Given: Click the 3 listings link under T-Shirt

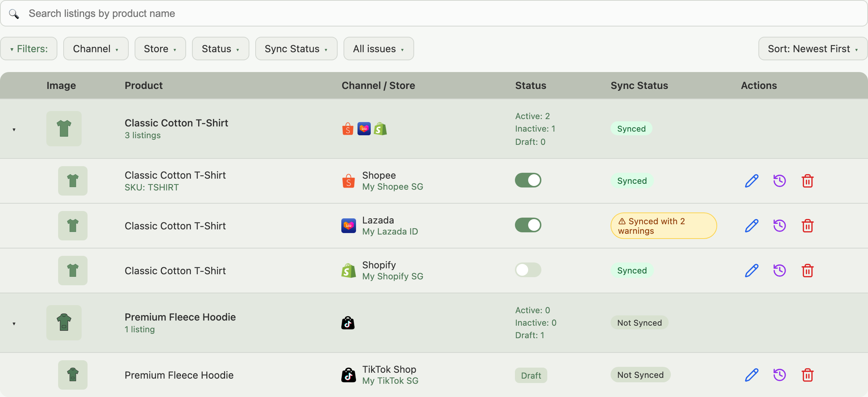Looking at the screenshot, I should click(143, 135).
